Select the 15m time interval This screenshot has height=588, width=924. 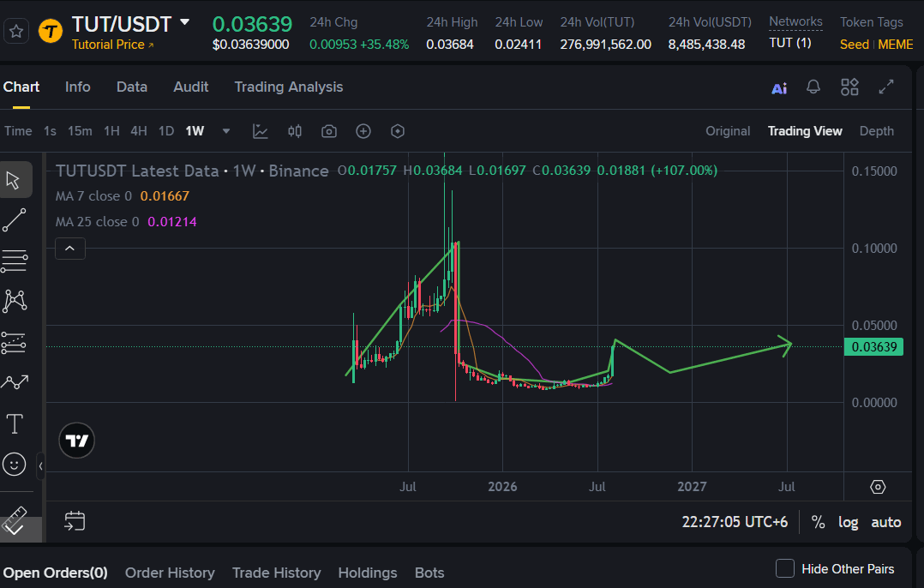80,131
